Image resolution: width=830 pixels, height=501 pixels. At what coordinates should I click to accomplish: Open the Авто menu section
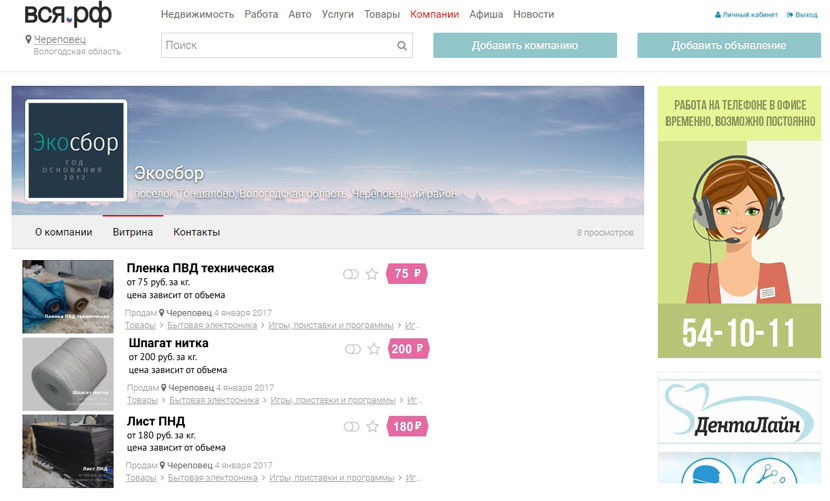(x=300, y=14)
